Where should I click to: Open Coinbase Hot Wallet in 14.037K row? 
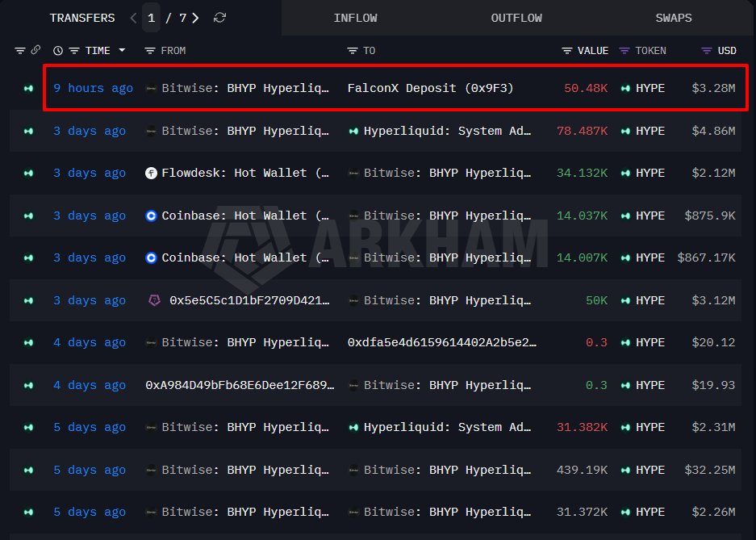245,216
